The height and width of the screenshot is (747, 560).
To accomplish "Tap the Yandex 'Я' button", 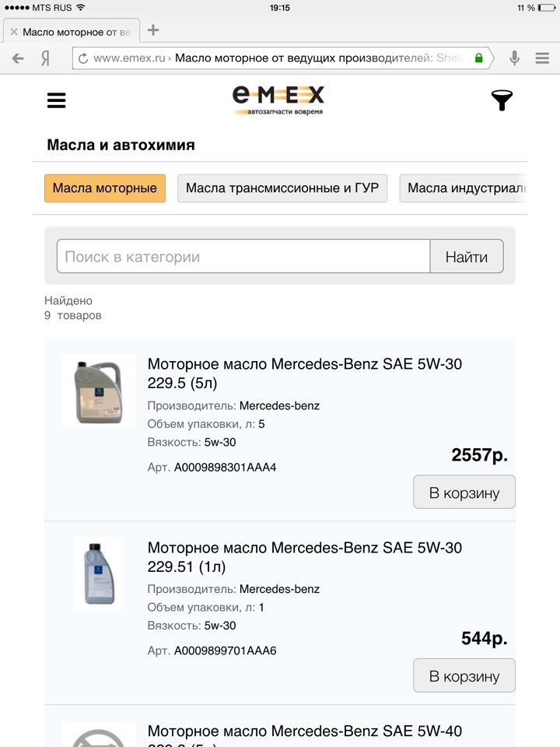I will (46, 58).
